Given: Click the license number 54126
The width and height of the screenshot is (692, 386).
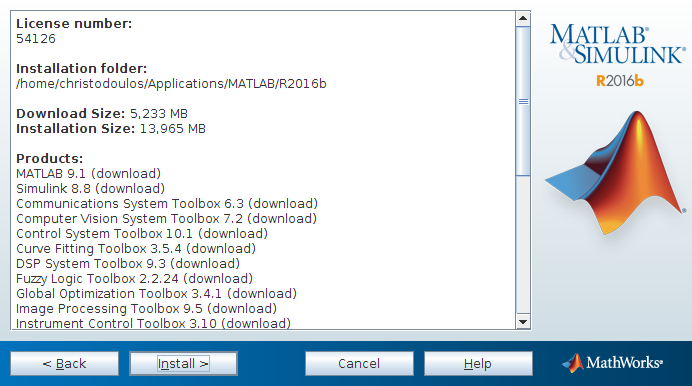Looking at the screenshot, I should [x=36, y=39].
